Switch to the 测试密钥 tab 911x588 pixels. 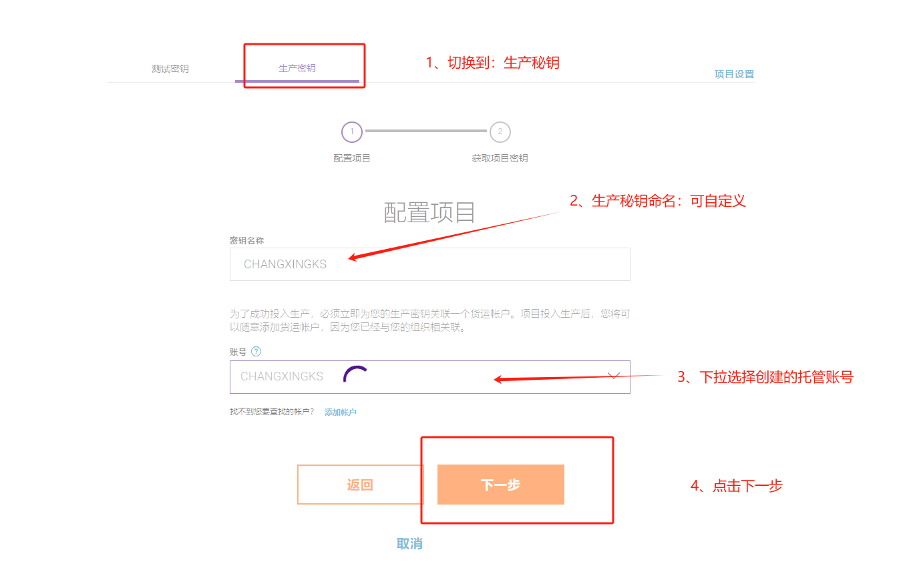pos(170,69)
